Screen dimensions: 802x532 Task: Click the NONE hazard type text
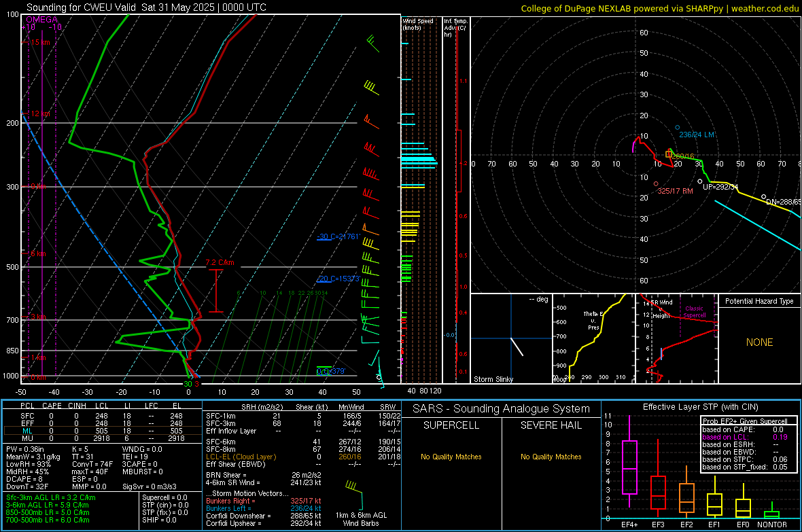click(x=760, y=342)
